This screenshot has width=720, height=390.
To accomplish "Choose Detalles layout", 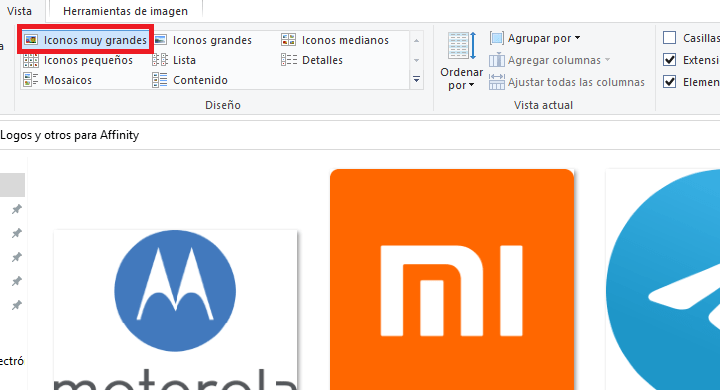I will (312, 60).
